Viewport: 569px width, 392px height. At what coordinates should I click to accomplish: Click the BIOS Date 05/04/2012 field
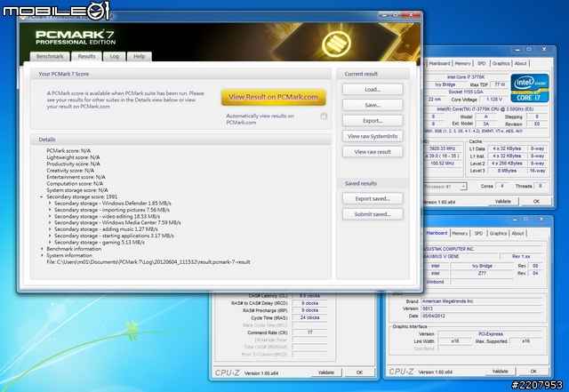coord(481,316)
